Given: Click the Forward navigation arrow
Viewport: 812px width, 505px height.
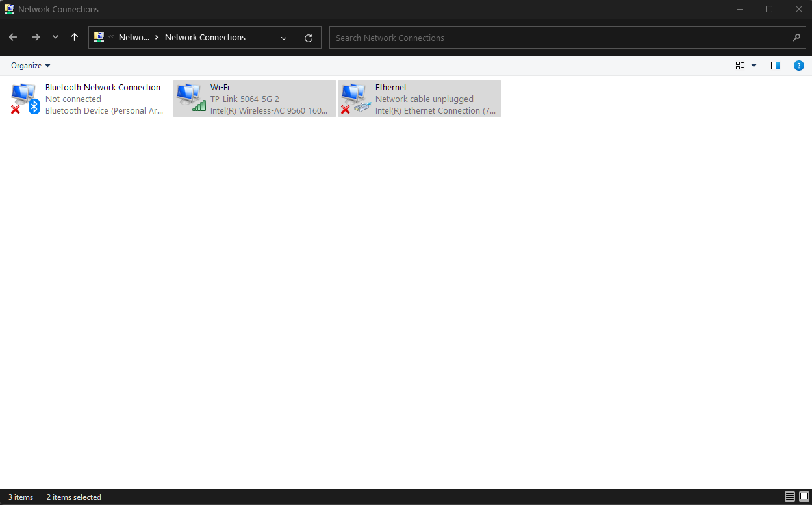Looking at the screenshot, I should [36, 38].
